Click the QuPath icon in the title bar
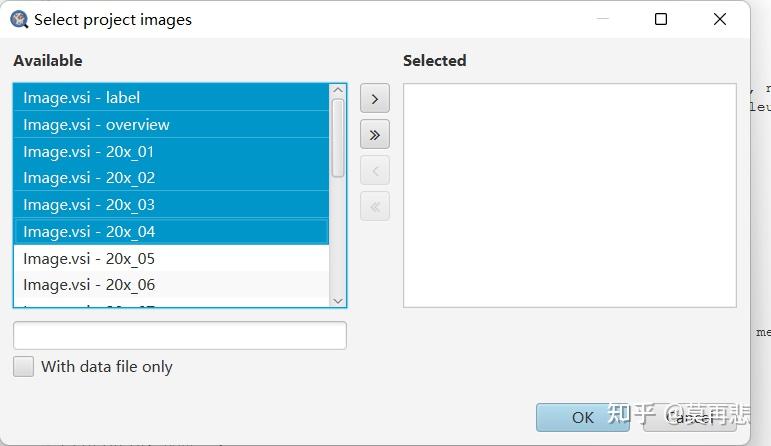 pyautogui.click(x=19, y=19)
